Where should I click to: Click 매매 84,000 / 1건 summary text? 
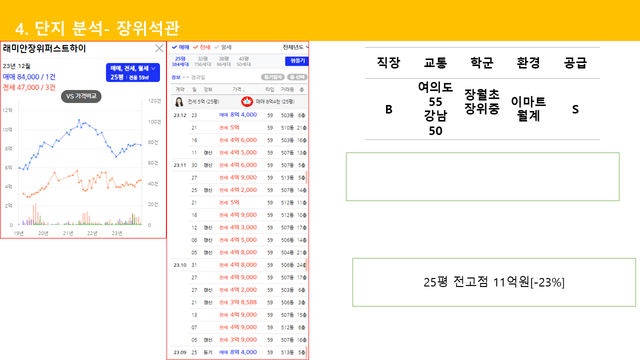(29, 77)
